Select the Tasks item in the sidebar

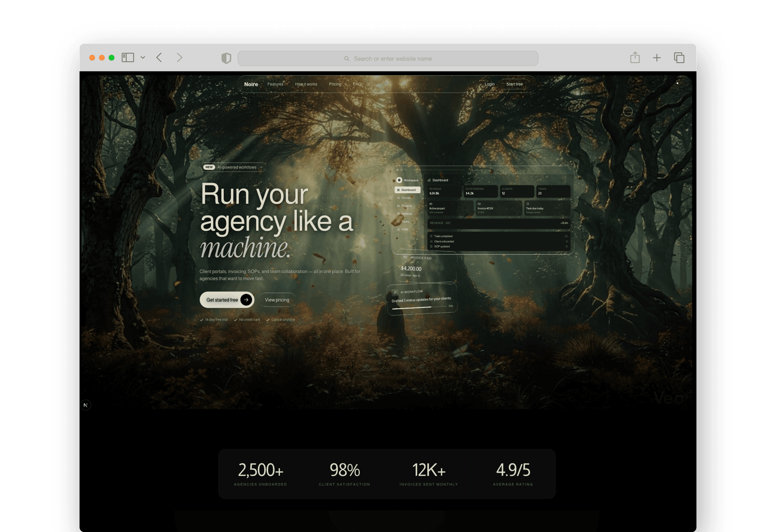pyautogui.click(x=405, y=221)
